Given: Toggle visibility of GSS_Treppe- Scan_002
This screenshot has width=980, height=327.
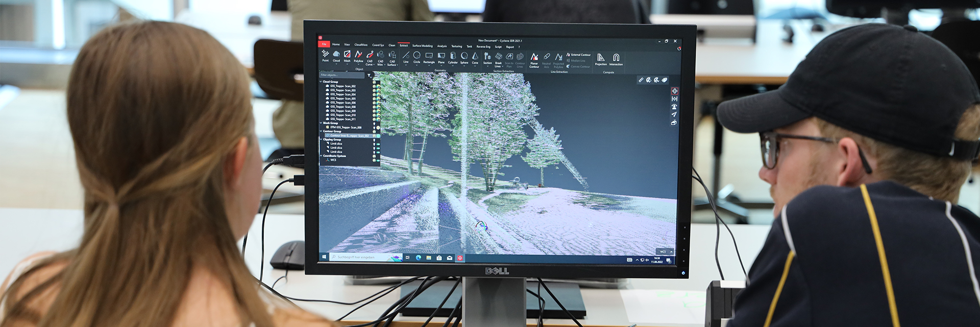Looking at the screenshot, I should tap(374, 86).
